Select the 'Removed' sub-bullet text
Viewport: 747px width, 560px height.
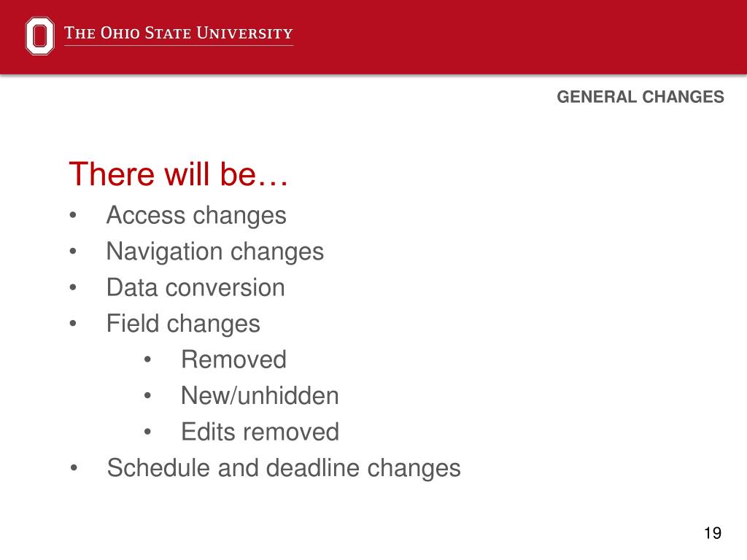tap(234, 359)
